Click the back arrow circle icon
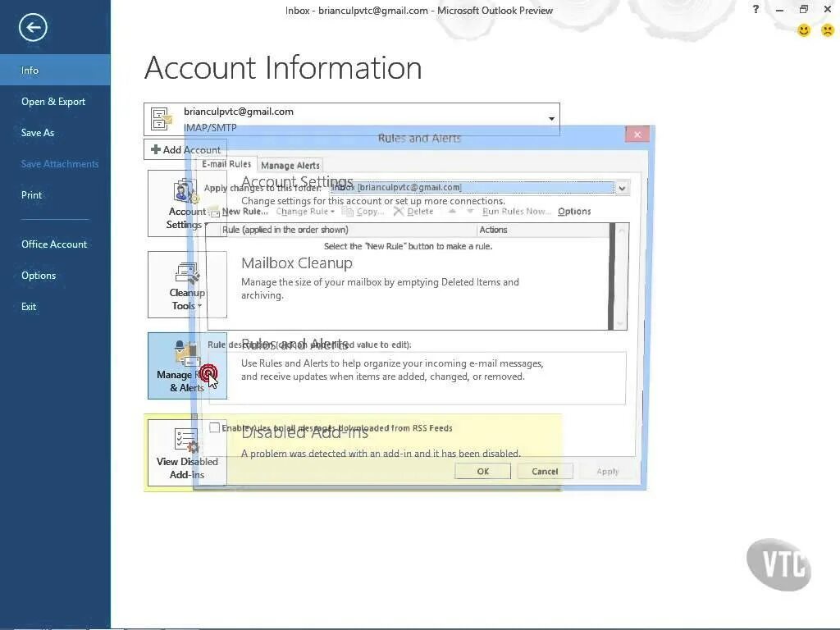Viewport: 840px width, 630px height. pos(33,27)
